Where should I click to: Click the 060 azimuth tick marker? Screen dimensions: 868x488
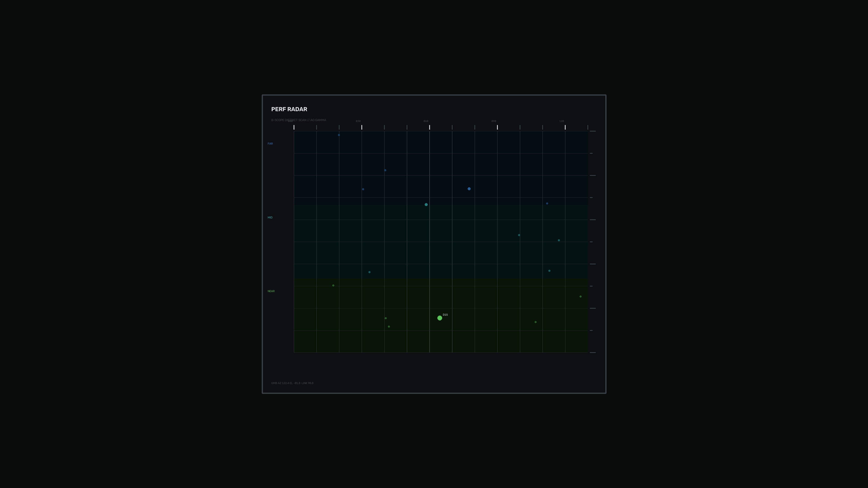pos(430,127)
